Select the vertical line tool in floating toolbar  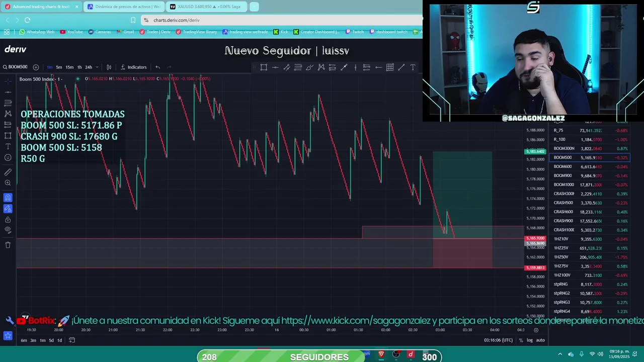pyautogui.click(x=355, y=67)
